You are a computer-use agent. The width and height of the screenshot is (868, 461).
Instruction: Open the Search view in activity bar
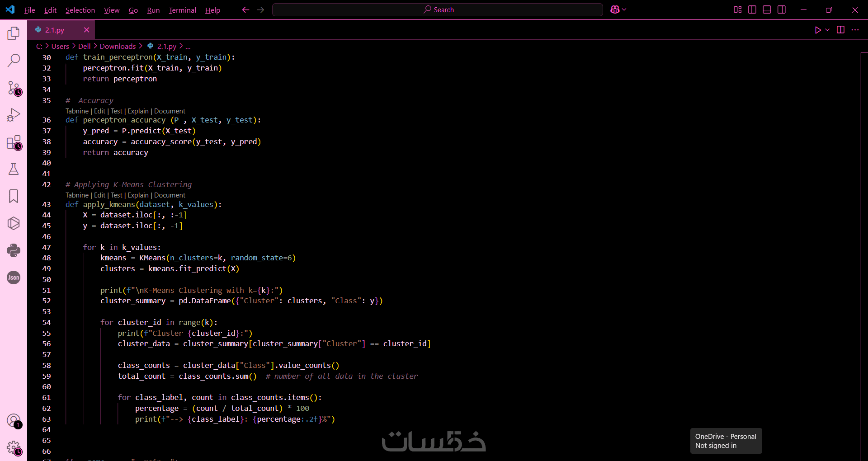[14, 60]
